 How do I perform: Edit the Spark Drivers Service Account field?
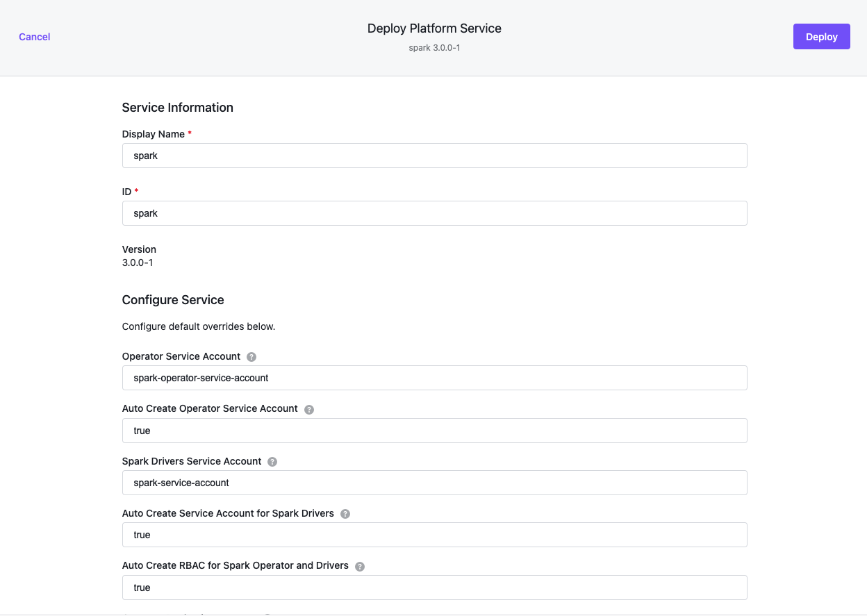pos(434,483)
